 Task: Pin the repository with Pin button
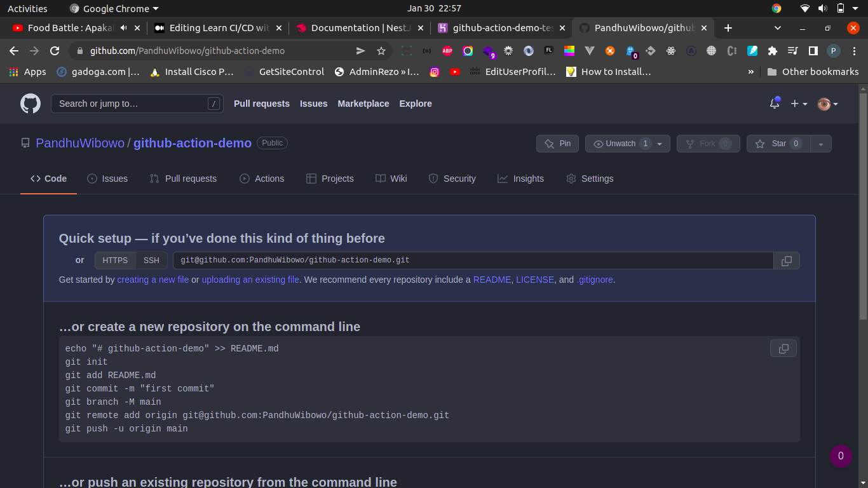click(x=557, y=144)
